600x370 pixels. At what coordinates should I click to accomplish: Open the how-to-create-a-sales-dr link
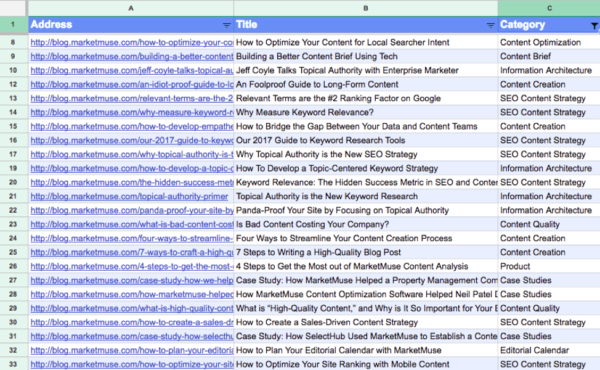tap(132, 323)
